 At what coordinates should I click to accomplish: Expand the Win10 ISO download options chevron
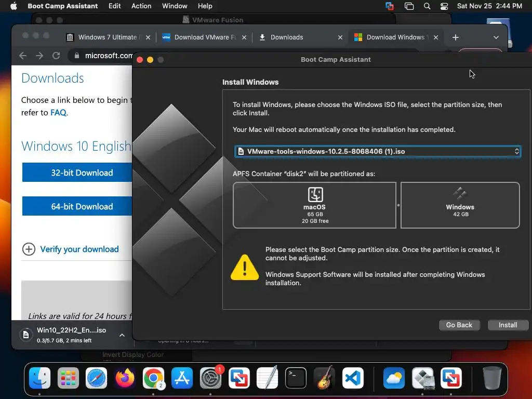[122, 335]
